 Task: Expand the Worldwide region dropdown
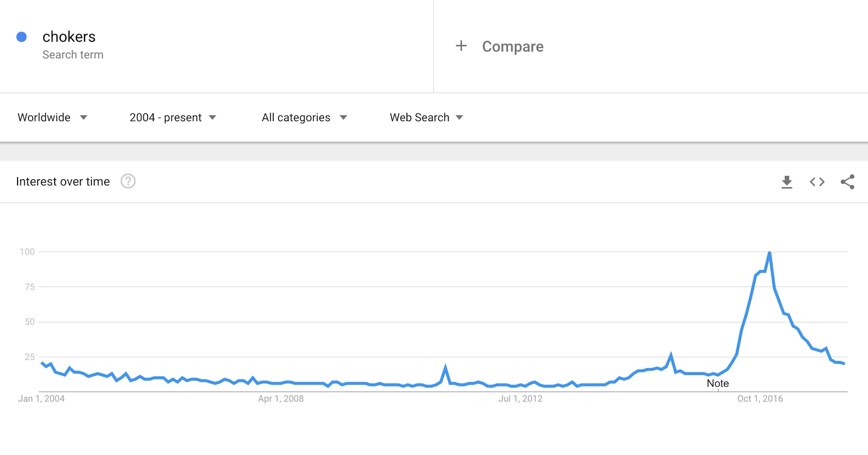(52, 117)
